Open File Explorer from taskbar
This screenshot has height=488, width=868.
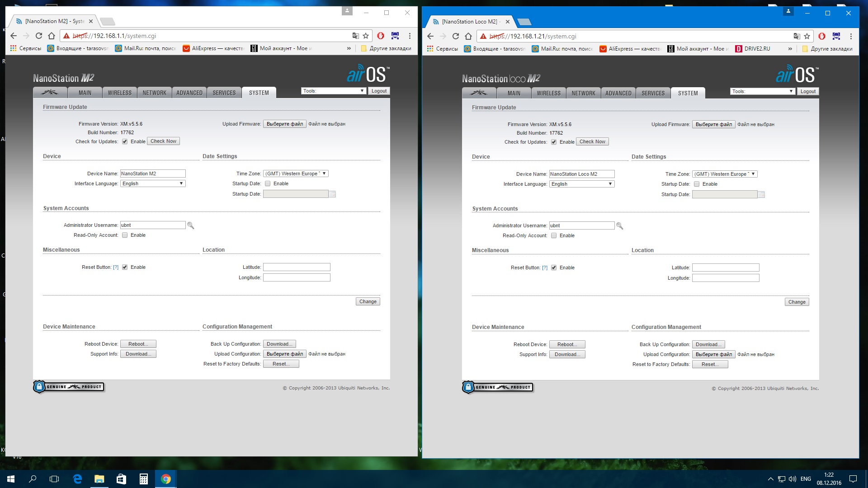99,479
